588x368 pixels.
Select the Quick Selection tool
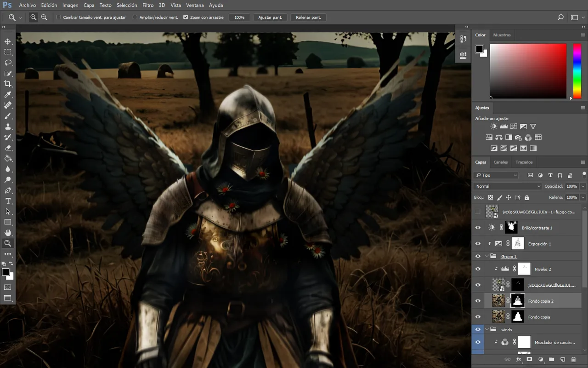[8, 73]
